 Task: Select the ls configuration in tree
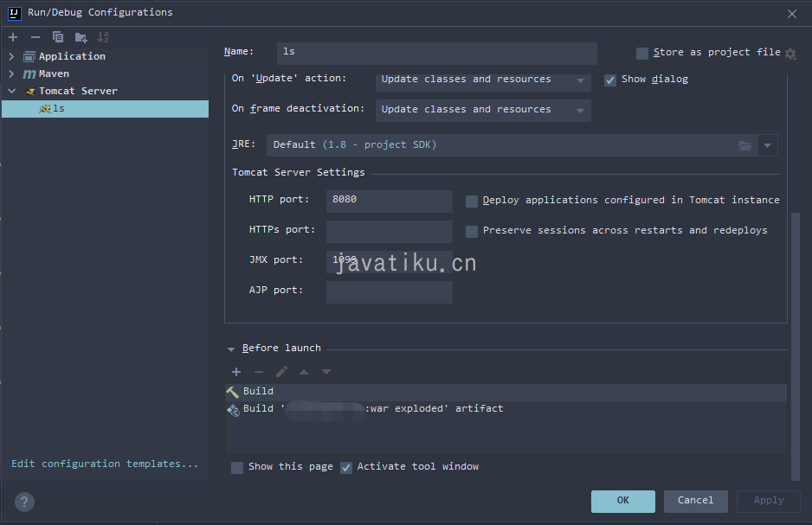tap(105, 109)
